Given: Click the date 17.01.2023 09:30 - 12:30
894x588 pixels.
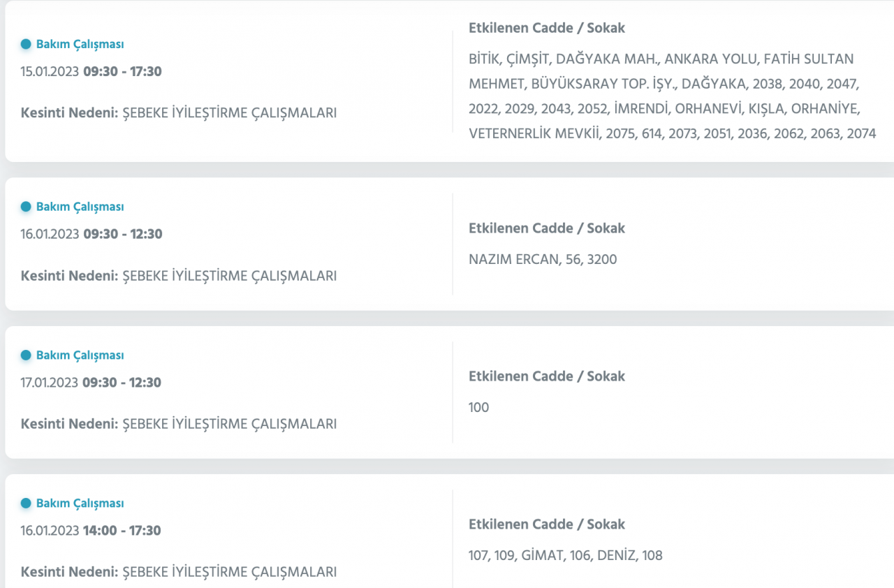Looking at the screenshot, I should pos(91,383).
